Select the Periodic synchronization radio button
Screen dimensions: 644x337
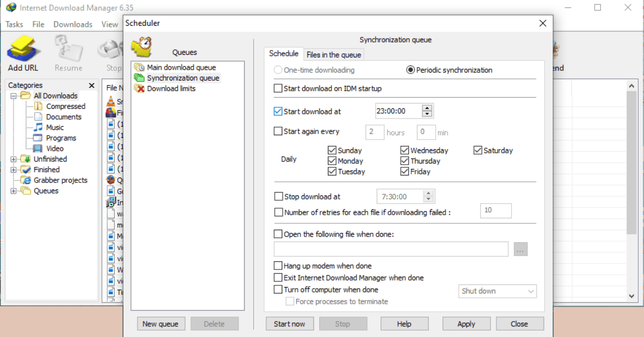pyautogui.click(x=411, y=70)
